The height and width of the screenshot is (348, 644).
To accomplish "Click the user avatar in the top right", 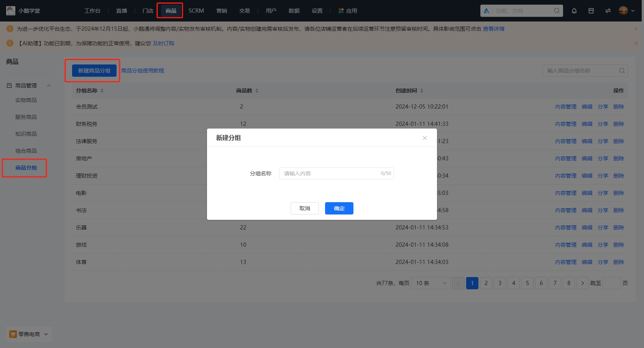I will 623,10.
